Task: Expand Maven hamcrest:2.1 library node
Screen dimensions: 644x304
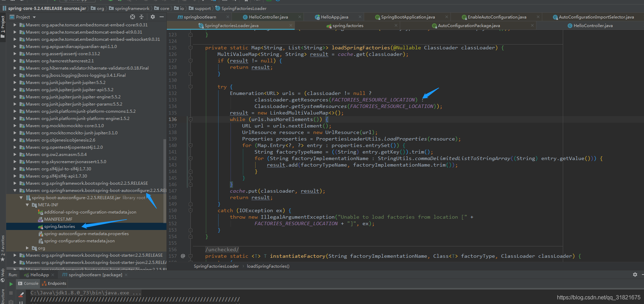Action: point(15,61)
